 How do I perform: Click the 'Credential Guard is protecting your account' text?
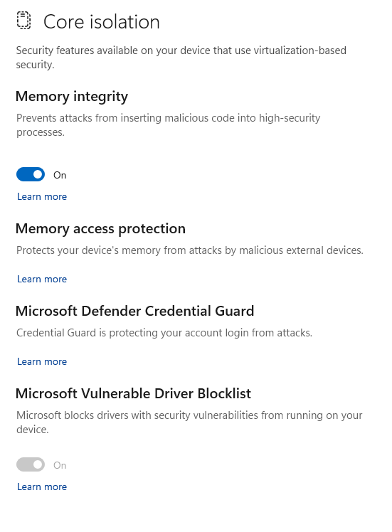[164, 333]
